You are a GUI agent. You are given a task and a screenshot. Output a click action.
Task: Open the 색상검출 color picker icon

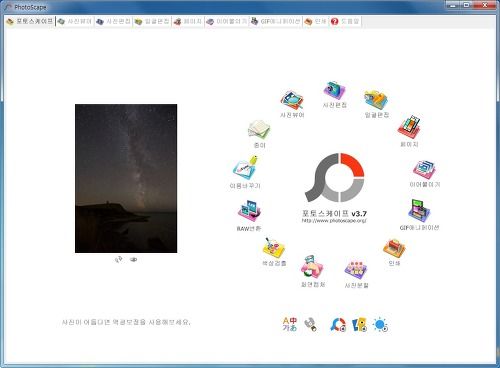click(274, 248)
